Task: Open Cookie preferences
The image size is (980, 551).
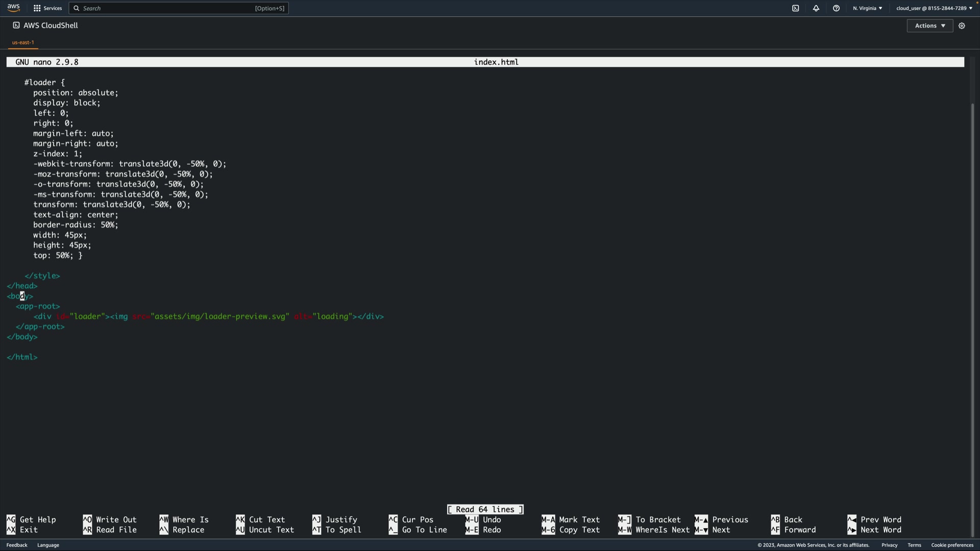Action: click(952, 545)
